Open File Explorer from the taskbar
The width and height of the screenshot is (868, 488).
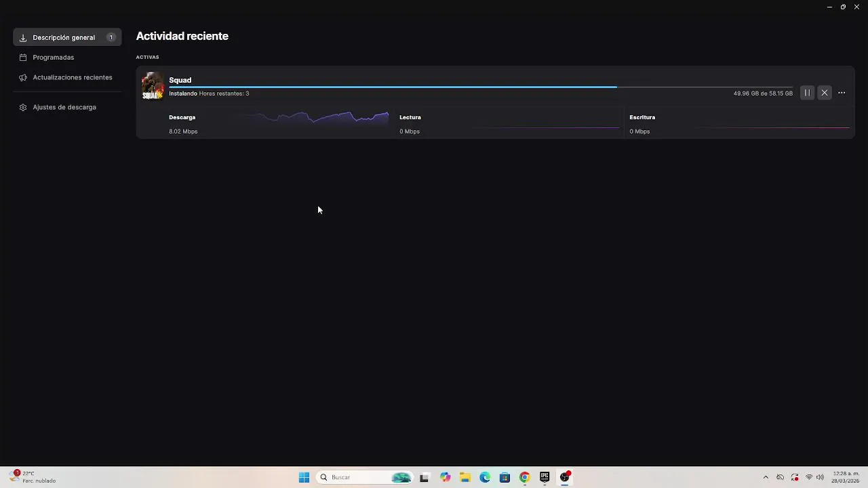pyautogui.click(x=465, y=477)
